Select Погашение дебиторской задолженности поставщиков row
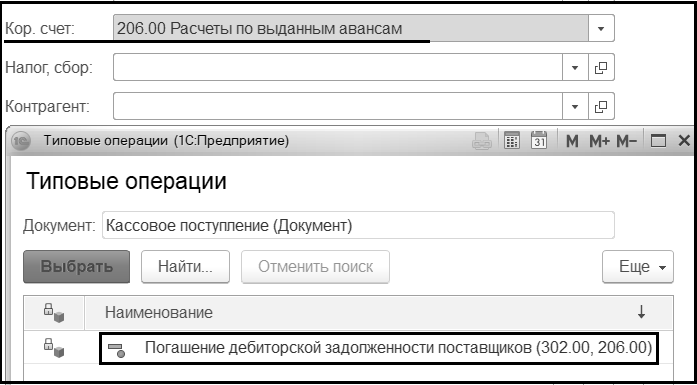This screenshot has height=385, width=697. point(379,348)
